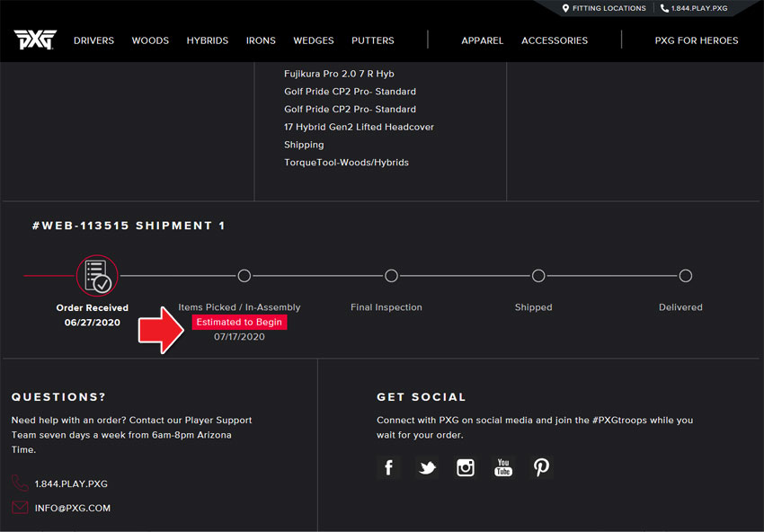Click the 17 Hybrid Gen2 Lifted Headcover line

click(359, 127)
